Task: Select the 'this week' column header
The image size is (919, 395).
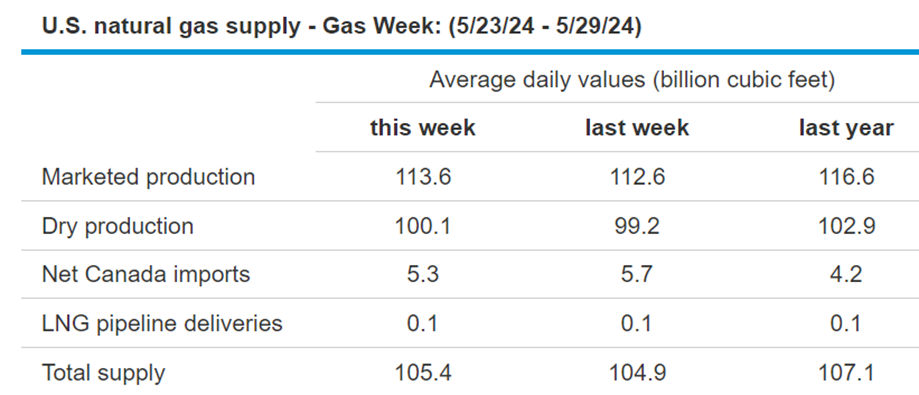Action: 423,128
